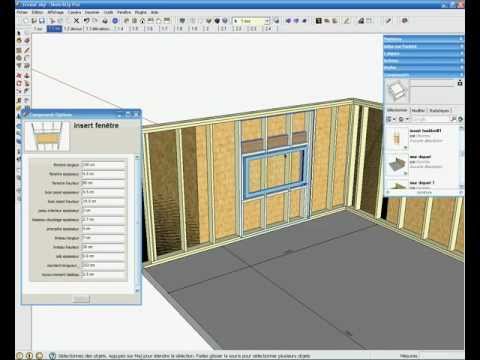Click the component name field beside preview
This screenshot has width=480, height=360.
pyautogui.click(x=432, y=83)
